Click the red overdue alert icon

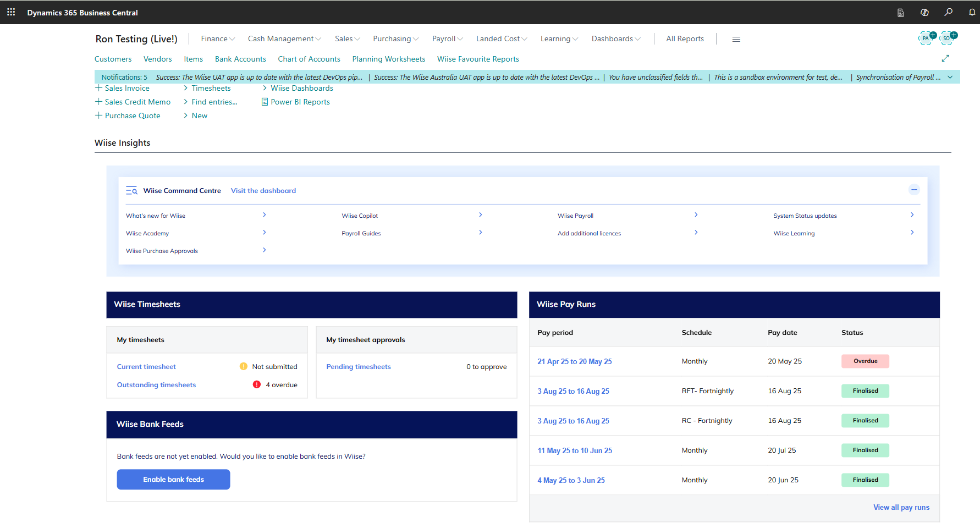coord(257,384)
